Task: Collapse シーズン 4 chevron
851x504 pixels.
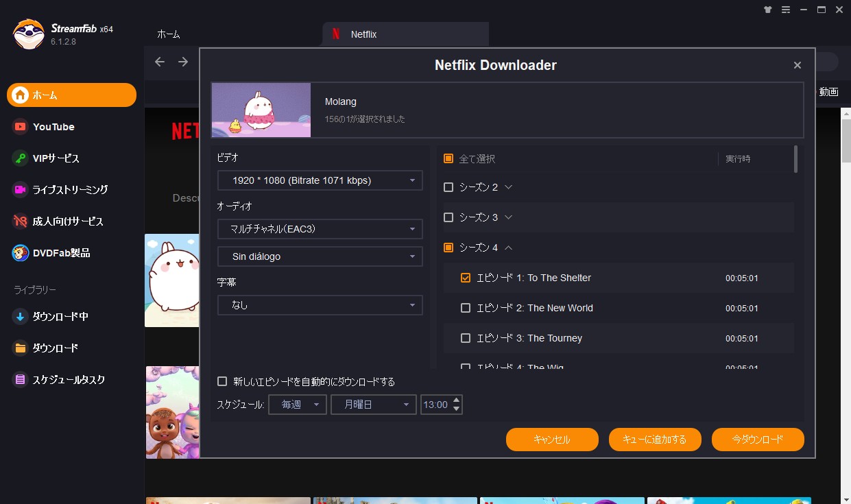Action: (x=508, y=248)
